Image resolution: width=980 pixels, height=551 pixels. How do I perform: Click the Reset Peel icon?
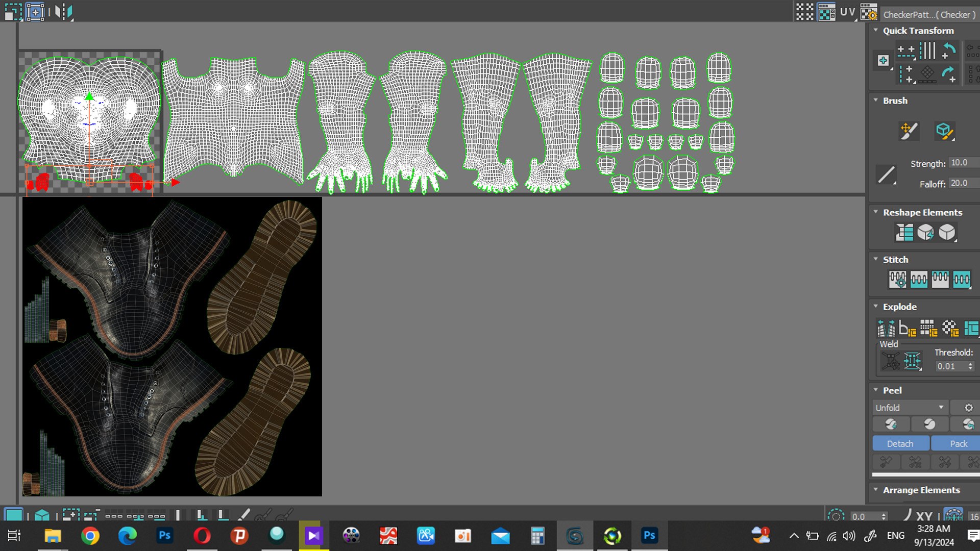[967, 424]
